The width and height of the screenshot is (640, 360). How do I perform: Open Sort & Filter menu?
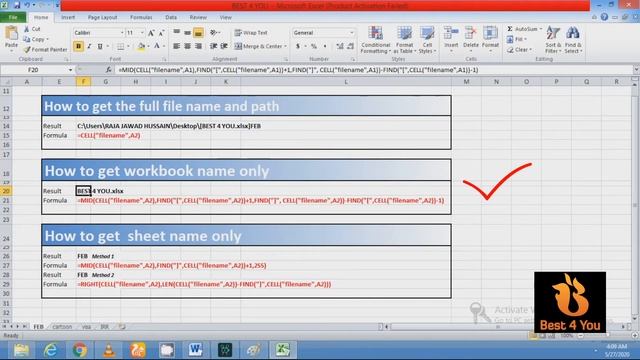coord(553,40)
